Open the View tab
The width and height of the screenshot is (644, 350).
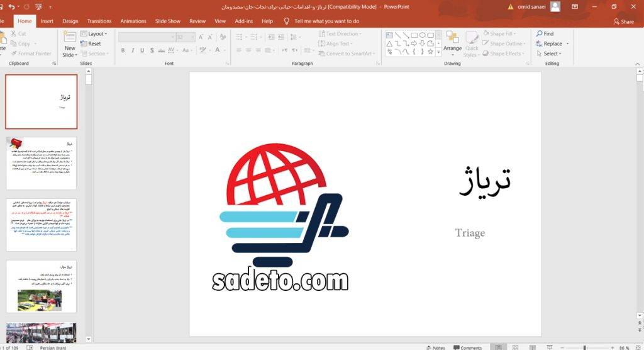point(220,21)
